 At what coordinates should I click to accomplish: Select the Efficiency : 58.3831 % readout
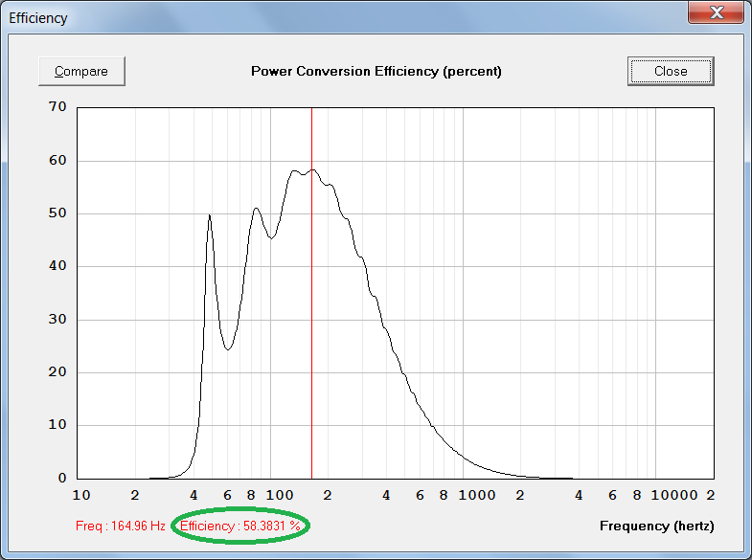coord(240,526)
